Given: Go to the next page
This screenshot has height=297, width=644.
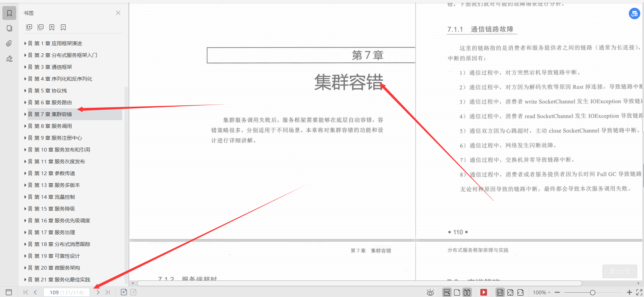Looking at the screenshot, I should tap(98, 292).
